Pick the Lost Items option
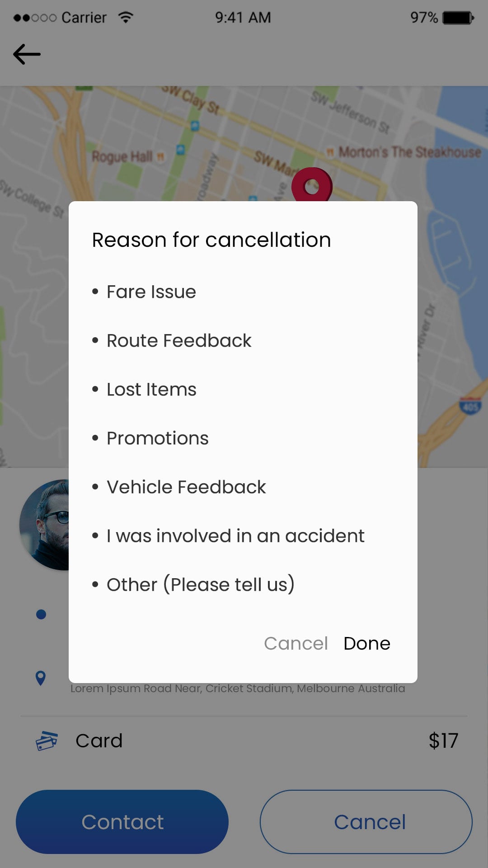488x868 pixels. point(150,389)
